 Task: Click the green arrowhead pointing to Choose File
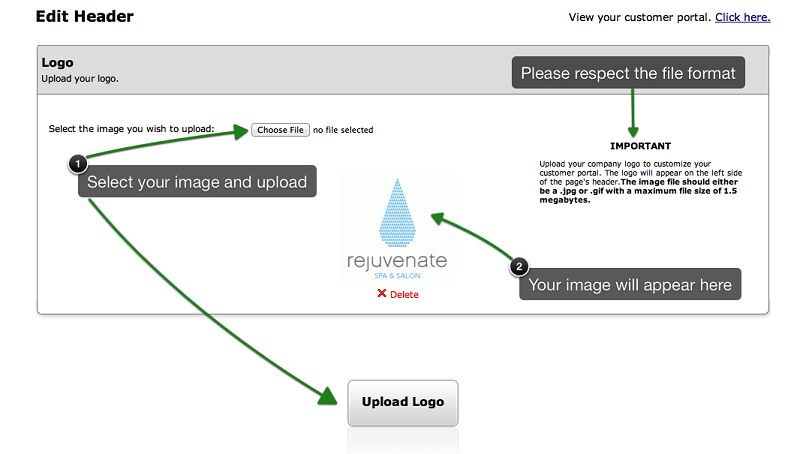[x=241, y=131]
